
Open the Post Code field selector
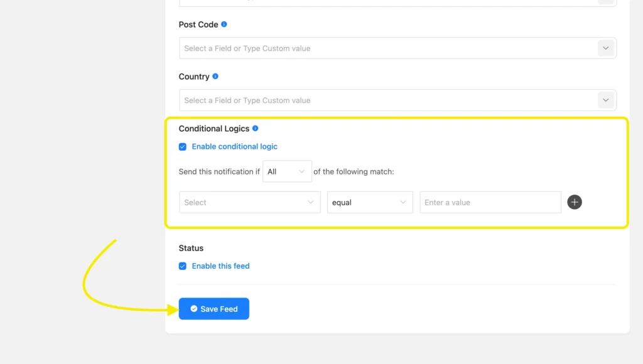[x=397, y=48]
